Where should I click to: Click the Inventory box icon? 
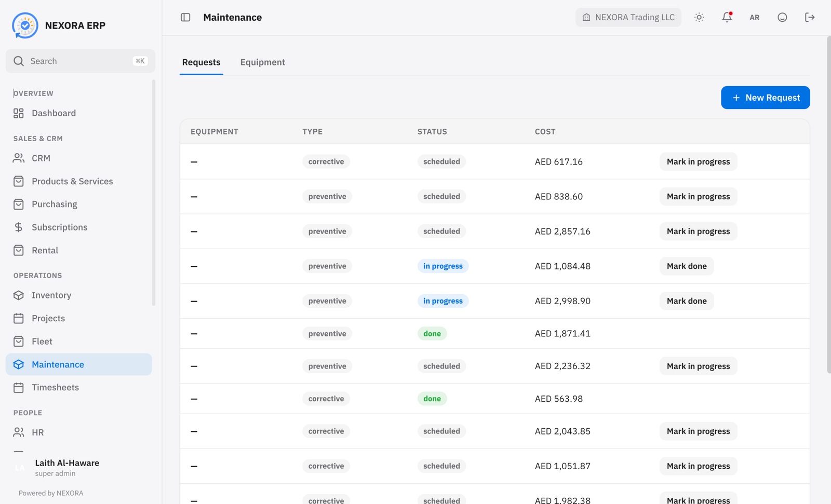(19, 295)
